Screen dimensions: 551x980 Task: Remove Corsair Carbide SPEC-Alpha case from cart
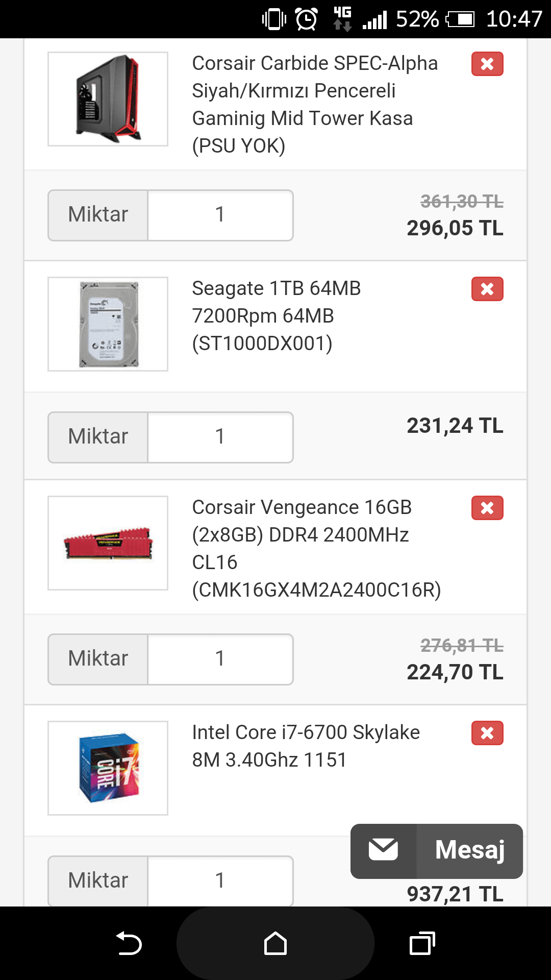(487, 64)
